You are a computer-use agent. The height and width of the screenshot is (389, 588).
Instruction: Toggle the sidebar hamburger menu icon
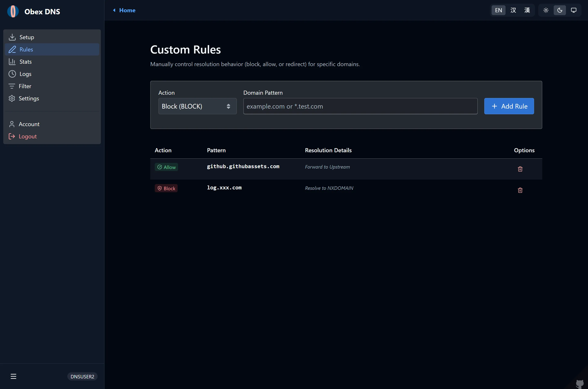pos(13,376)
